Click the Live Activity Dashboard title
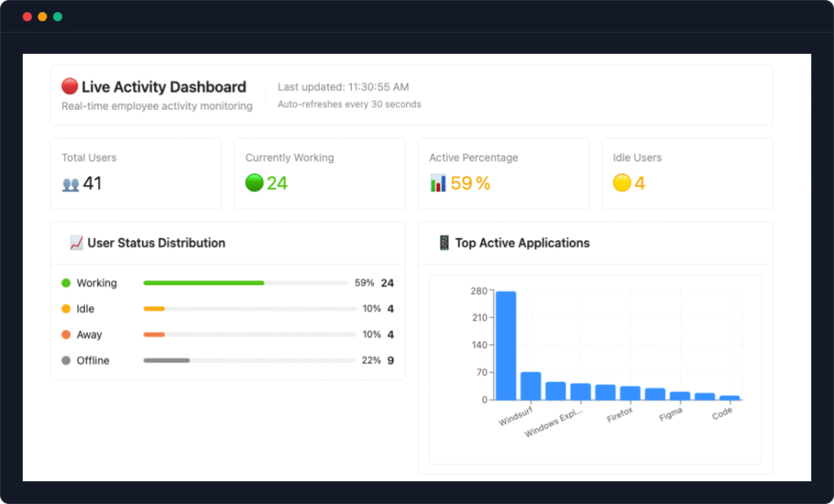This screenshot has height=504, width=834. coord(164,87)
